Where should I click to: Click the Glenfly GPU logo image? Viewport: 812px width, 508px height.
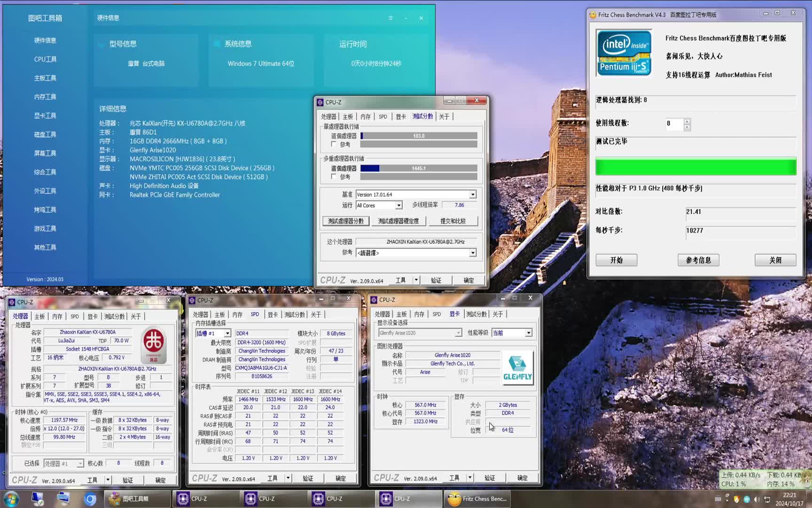pos(517,368)
